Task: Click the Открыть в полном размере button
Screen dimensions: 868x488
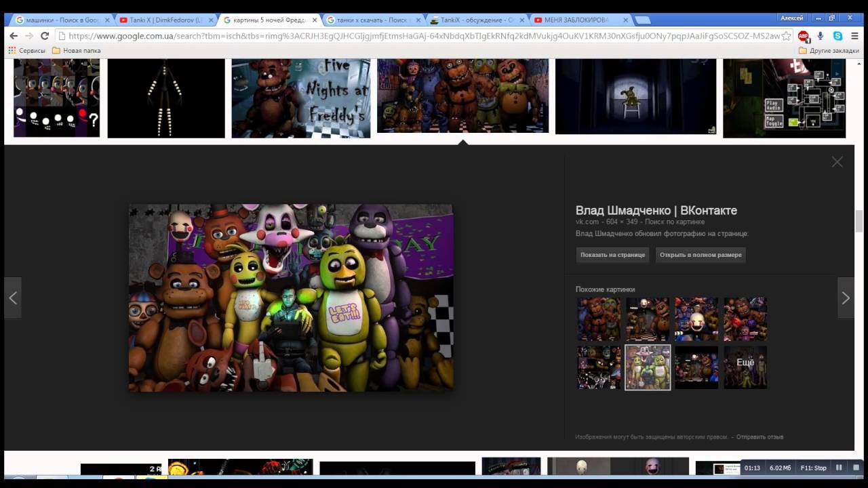Action: point(701,255)
